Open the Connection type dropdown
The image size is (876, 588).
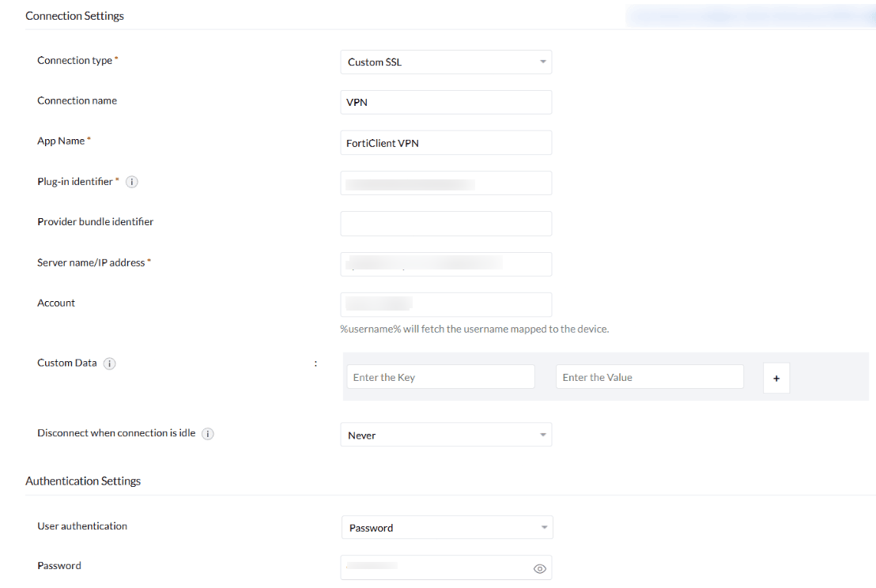coord(446,62)
